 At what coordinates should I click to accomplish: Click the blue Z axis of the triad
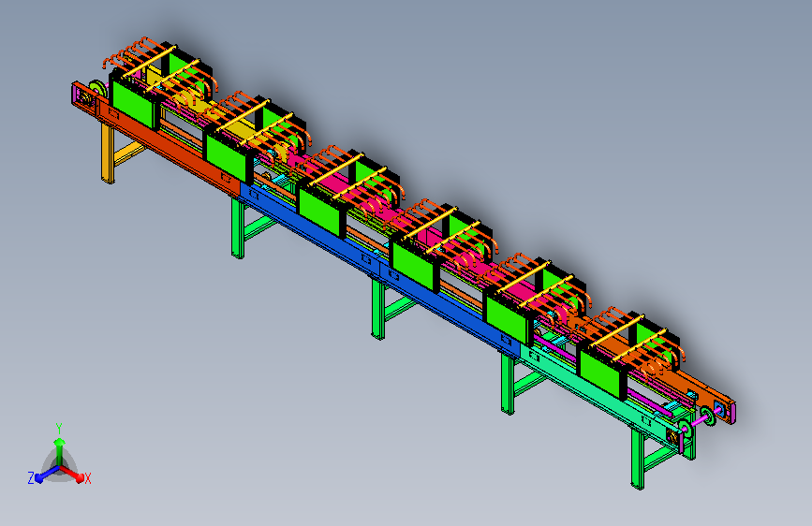click(46, 474)
